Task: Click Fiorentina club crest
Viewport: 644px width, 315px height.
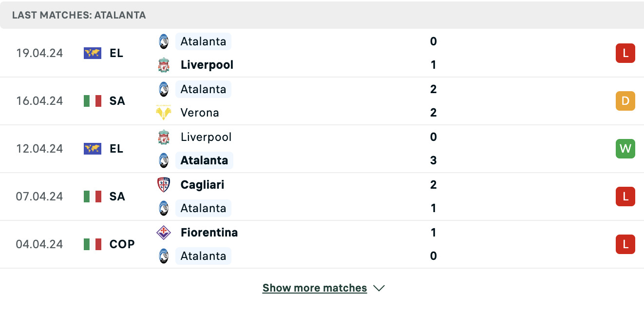Action: 164,233
